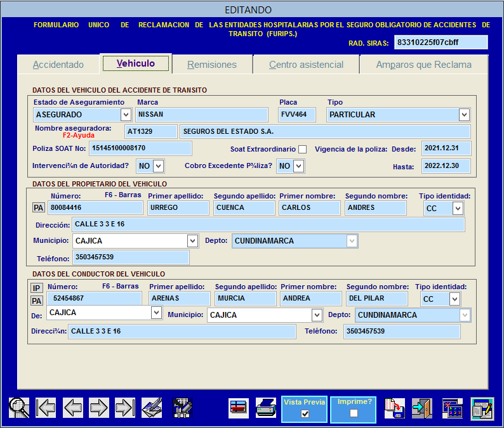This screenshot has width=504, height=428.
Task: Click the spreadsheet with pencil icon
Action: (x=182, y=408)
